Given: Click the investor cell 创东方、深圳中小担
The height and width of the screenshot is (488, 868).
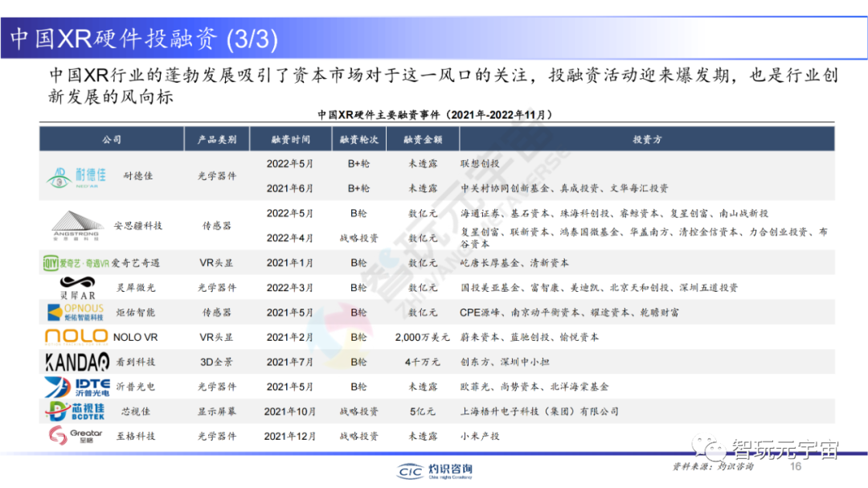Looking at the screenshot, I should (505, 362).
